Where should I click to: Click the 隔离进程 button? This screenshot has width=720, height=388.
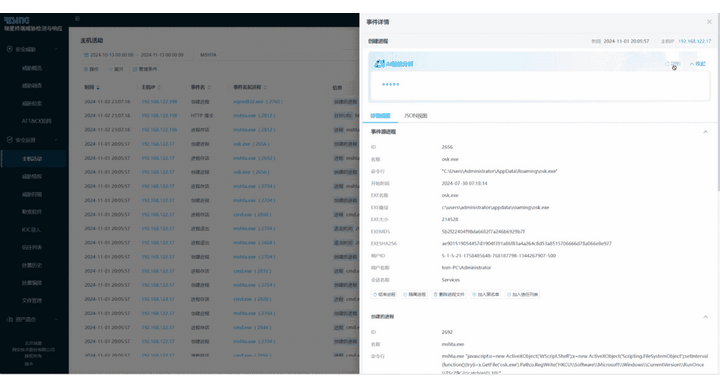pos(415,294)
